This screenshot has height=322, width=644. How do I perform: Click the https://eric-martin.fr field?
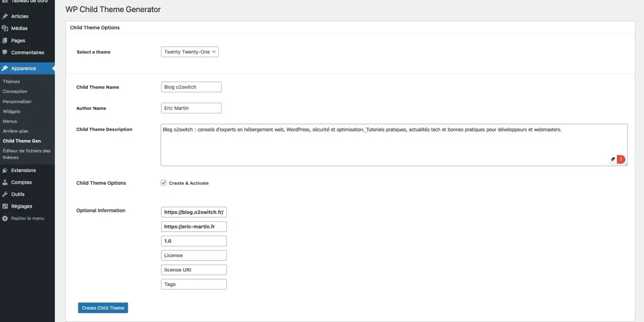(x=194, y=226)
